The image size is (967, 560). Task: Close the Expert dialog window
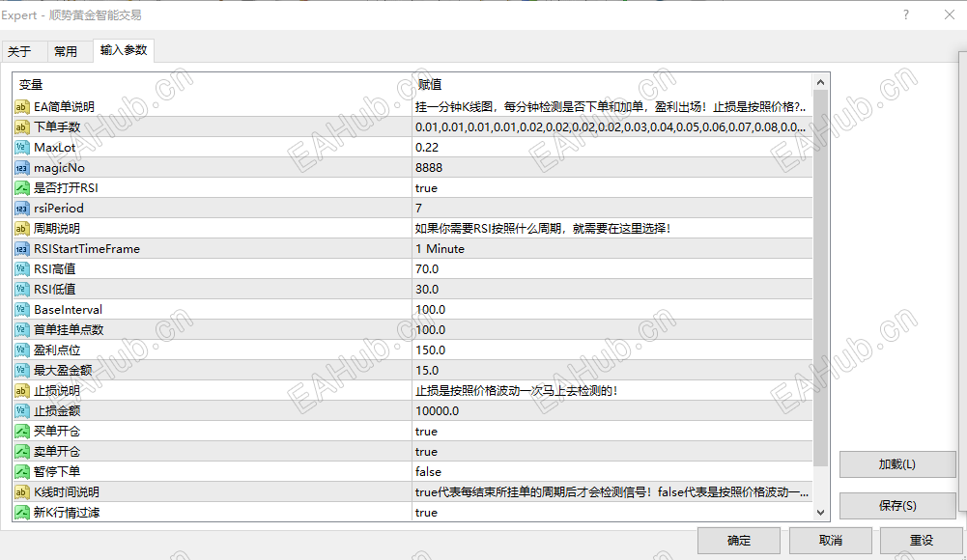tap(950, 14)
